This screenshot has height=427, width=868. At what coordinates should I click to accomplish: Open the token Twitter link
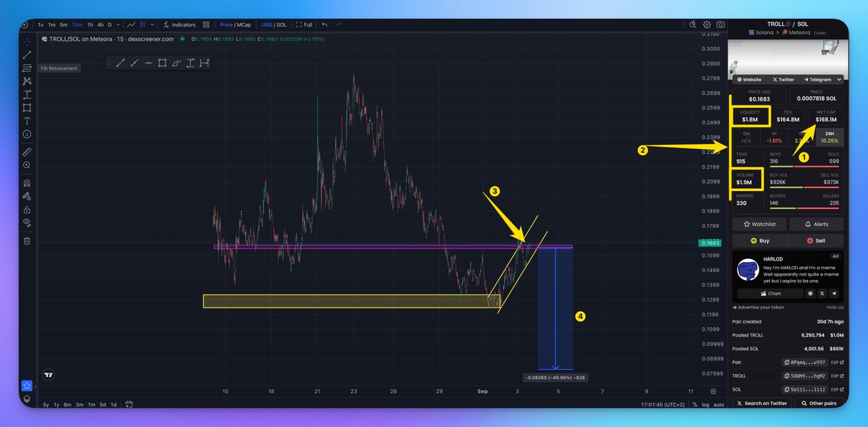(x=783, y=80)
